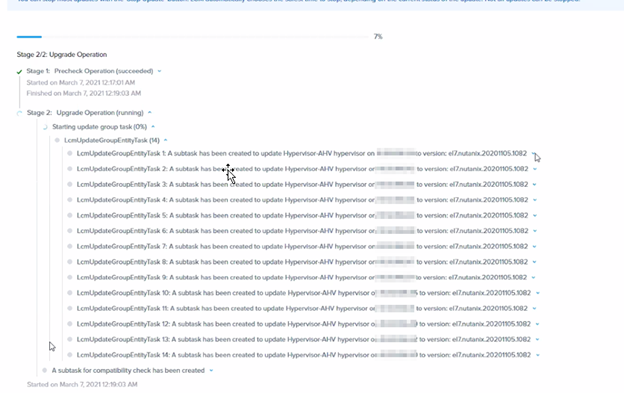The image size is (624, 393).
Task: Click status dot of LcmUpdateGroupEntityTask 10
Action: (x=70, y=293)
